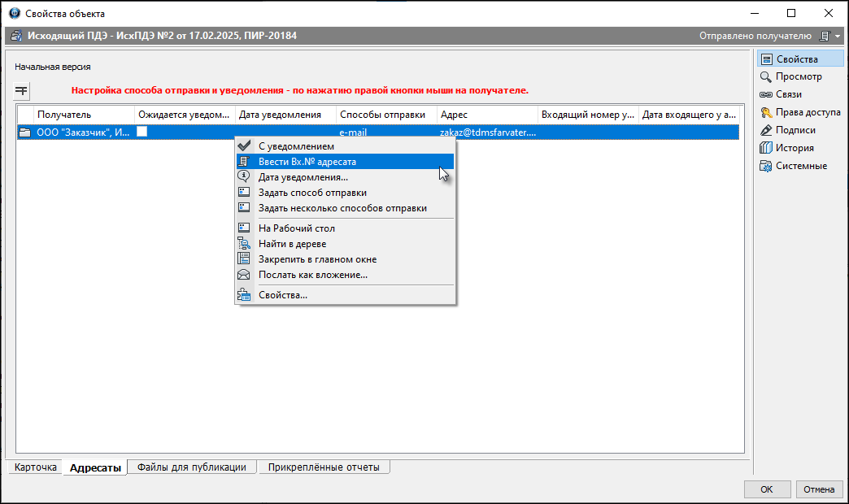Switch to the Карточка tab
Screen dimensions: 849x504
[35, 467]
